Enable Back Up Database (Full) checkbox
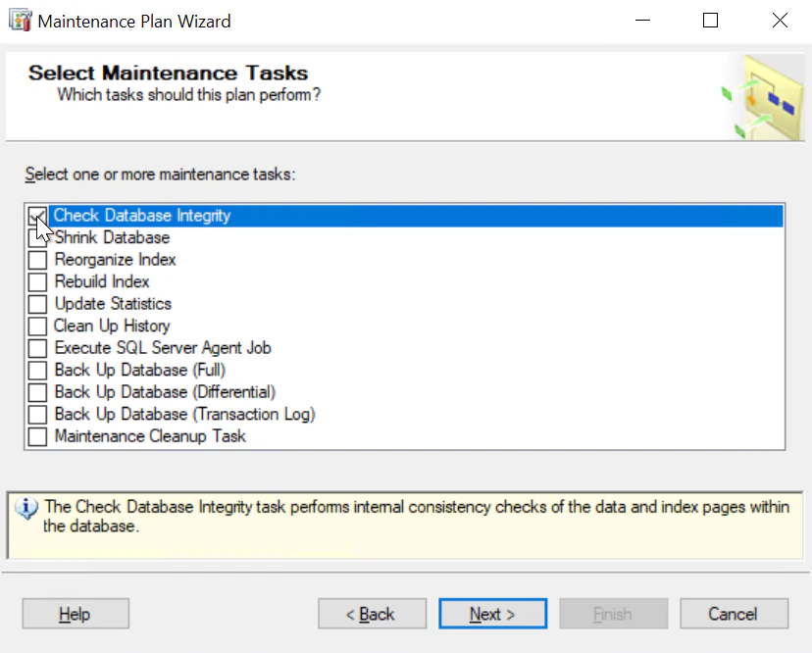This screenshot has height=653, width=812. [37, 371]
